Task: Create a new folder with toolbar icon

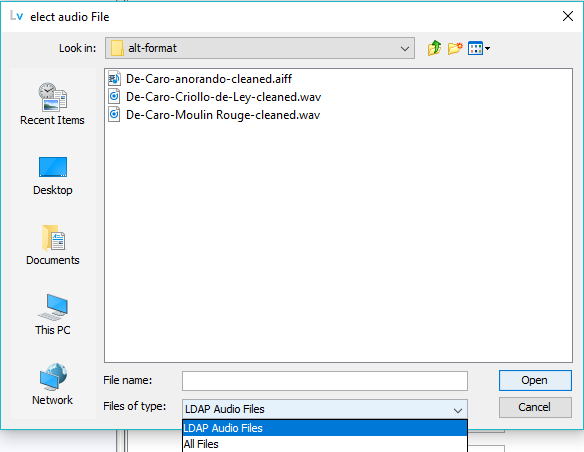Action: [455, 48]
